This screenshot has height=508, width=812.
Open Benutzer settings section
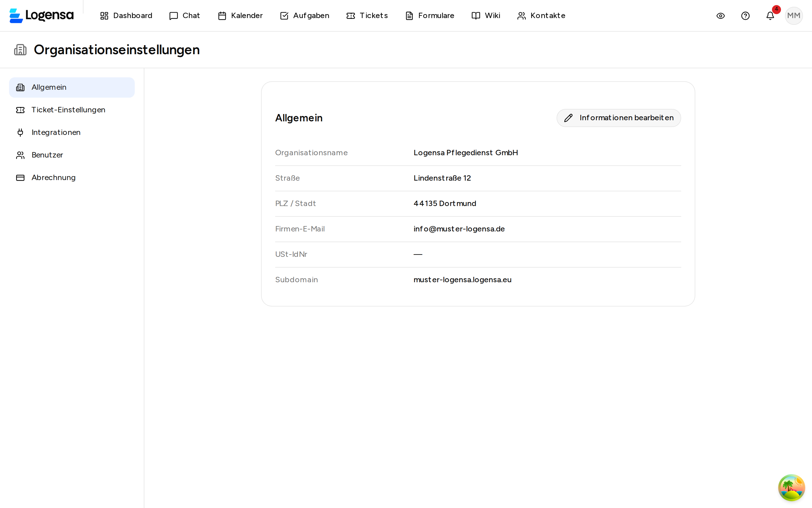(72, 155)
